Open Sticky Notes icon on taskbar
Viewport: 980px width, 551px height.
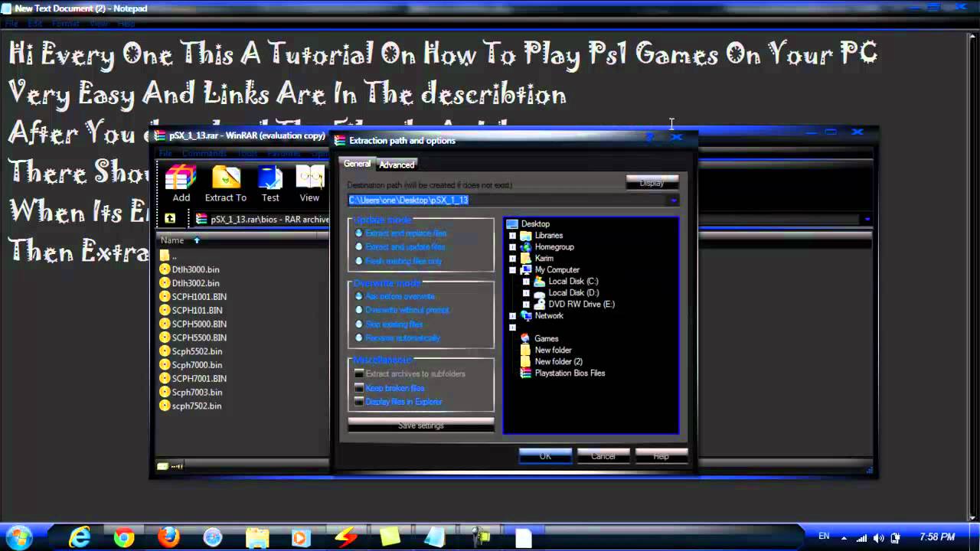390,538
